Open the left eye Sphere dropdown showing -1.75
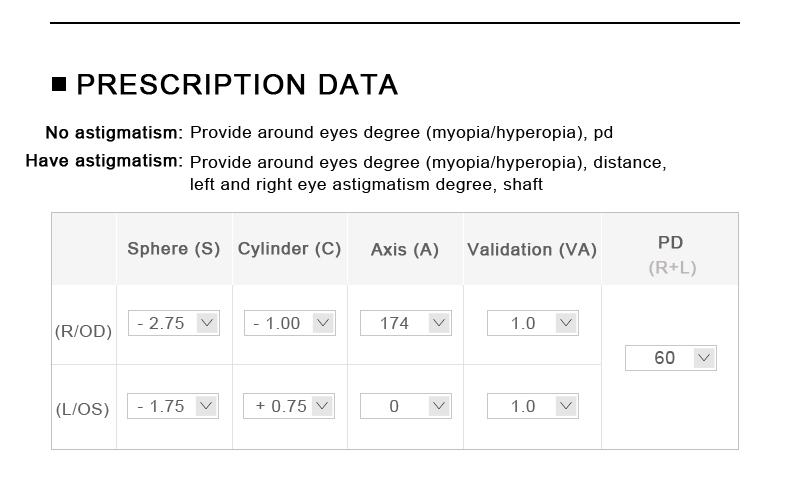This screenshot has width=790, height=492. 173,406
